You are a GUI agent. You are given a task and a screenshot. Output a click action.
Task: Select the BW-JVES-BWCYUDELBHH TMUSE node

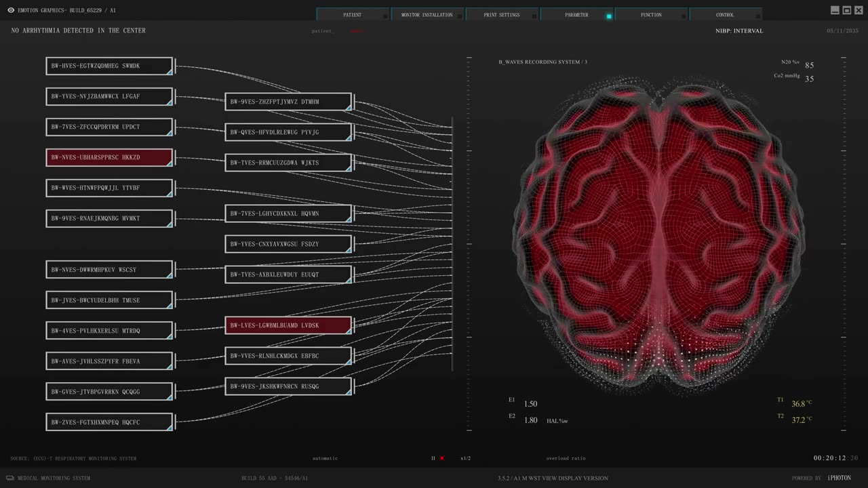tap(110, 300)
